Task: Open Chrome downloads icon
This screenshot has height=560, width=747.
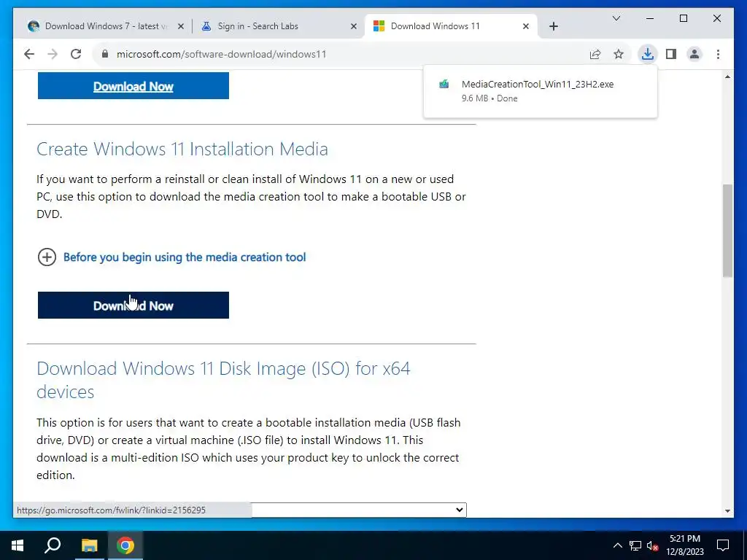Action: click(648, 54)
